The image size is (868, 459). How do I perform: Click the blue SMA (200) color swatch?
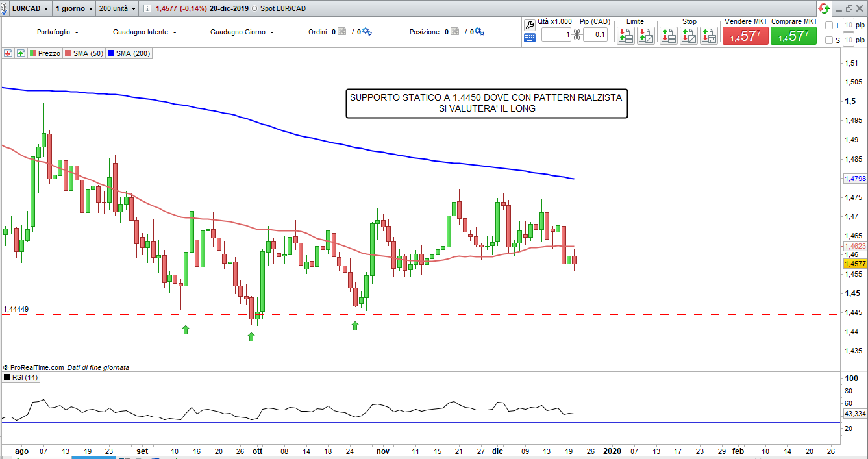click(111, 54)
